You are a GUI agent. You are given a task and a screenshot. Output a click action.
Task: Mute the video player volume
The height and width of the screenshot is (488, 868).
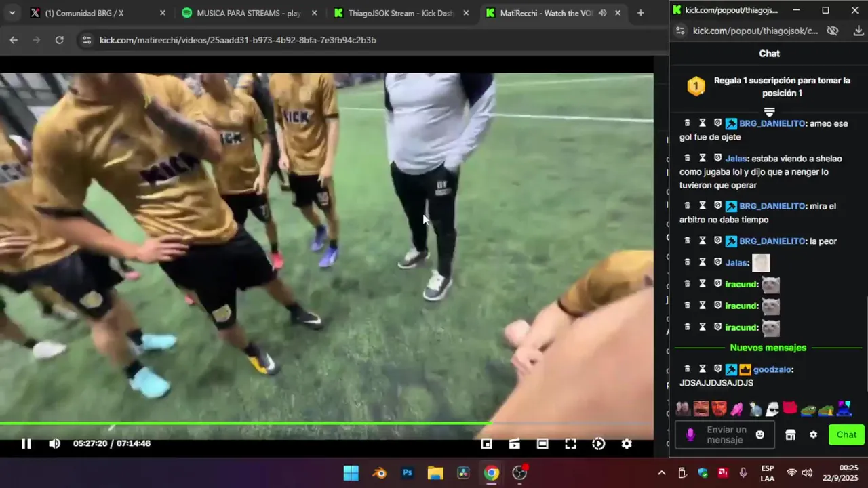point(54,443)
